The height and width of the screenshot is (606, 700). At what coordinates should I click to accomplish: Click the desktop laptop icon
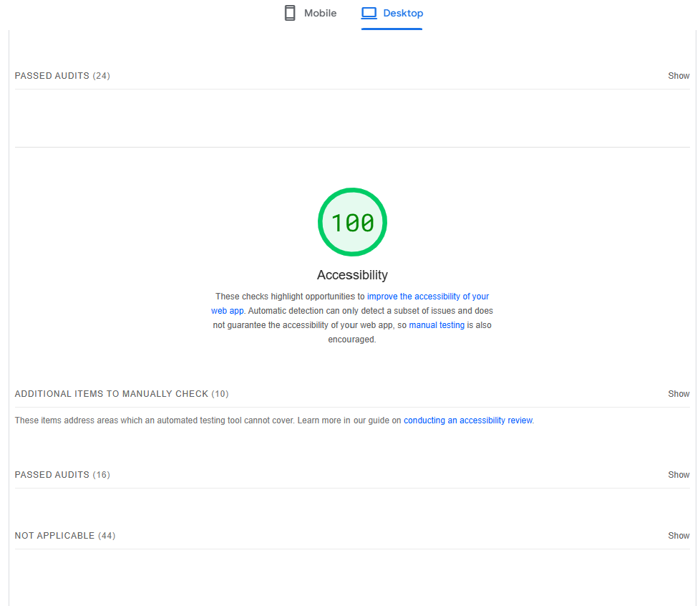369,13
